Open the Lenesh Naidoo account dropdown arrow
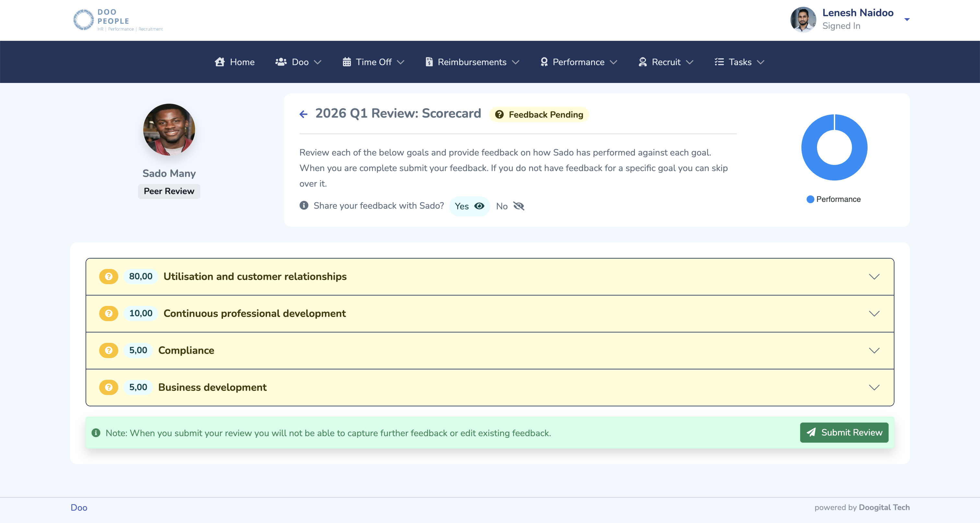The height and width of the screenshot is (523, 980). [x=906, y=19]
